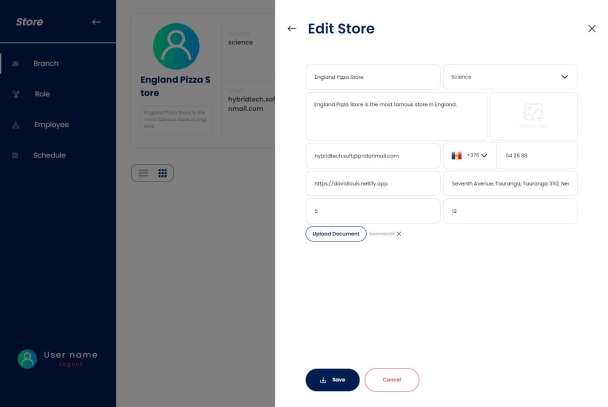Click the England Pizza Store heading on card
The width and height of the screenshot is (608, 407).
(x=175, y=86)
